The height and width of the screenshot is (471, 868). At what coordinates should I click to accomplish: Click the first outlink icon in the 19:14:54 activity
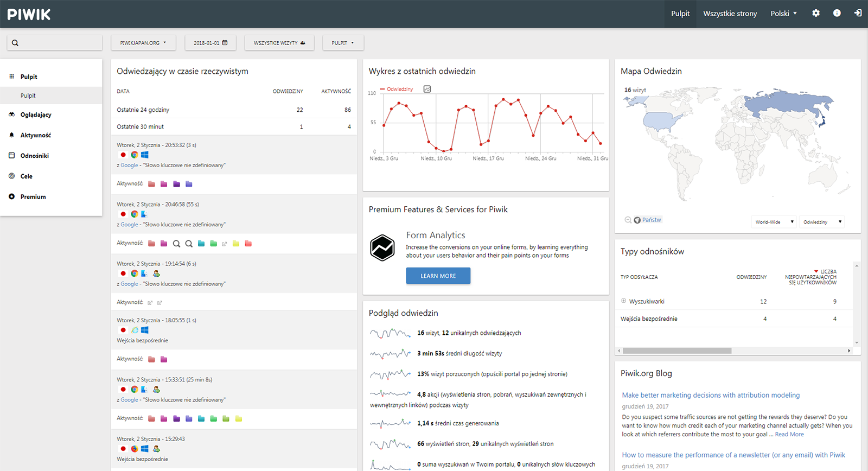150,303
